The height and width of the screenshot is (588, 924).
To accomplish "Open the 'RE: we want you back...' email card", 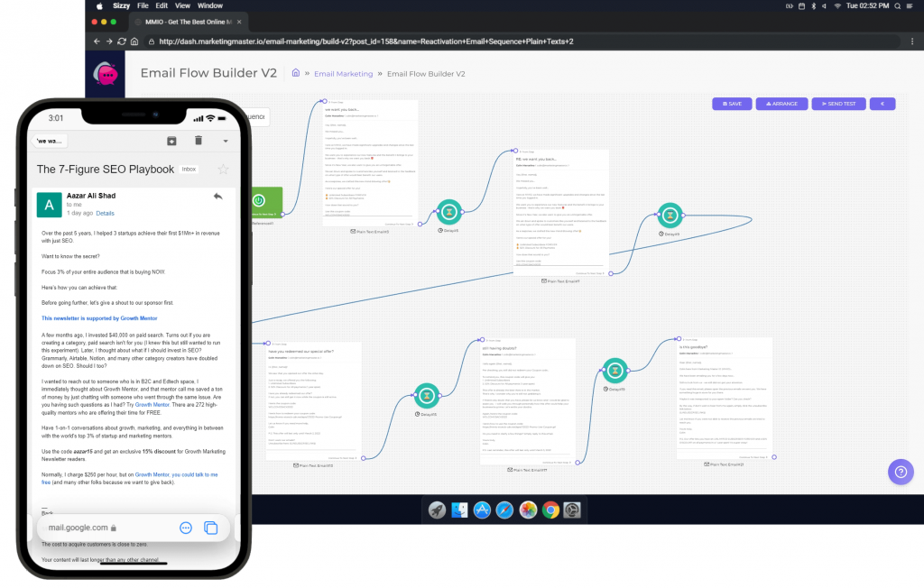I will click(x=561, y=213).
